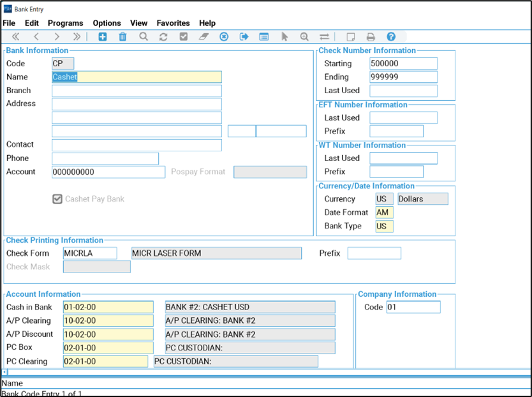Click the Dollars currency name field
The height and width of the screenshot is (397, 532).
423,199
